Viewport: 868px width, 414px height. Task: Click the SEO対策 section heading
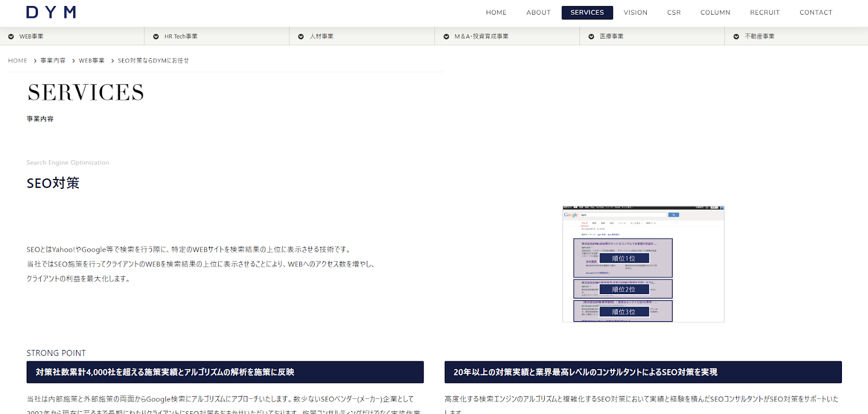(53, 183)
